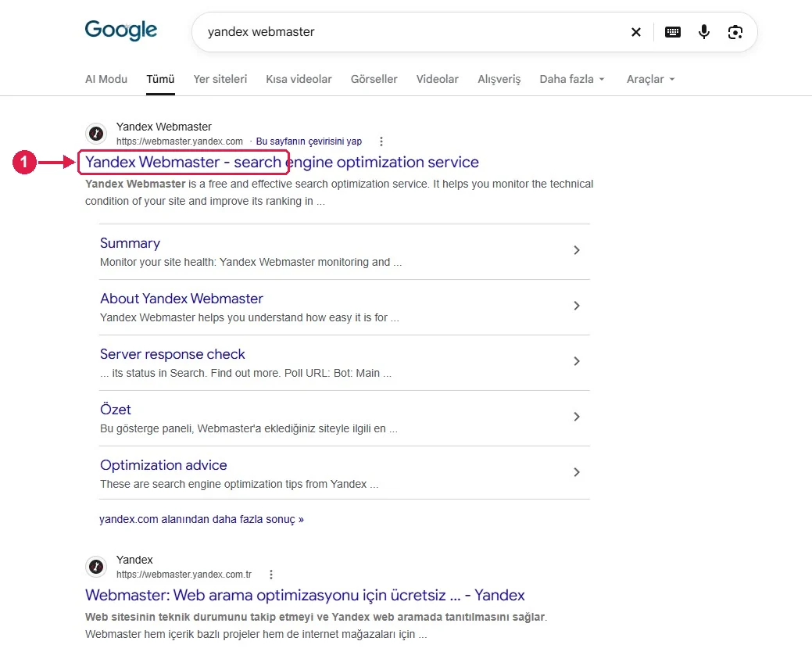Expand the Daha fazla dropdown
Viewport: 812px width, 659px height.
click(x=572, y=79)
